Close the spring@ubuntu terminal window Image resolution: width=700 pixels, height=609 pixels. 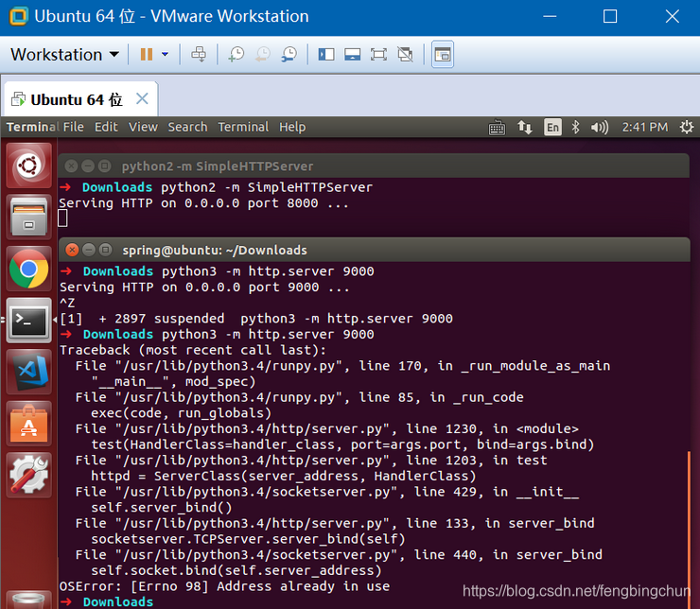tap(72, 250)
